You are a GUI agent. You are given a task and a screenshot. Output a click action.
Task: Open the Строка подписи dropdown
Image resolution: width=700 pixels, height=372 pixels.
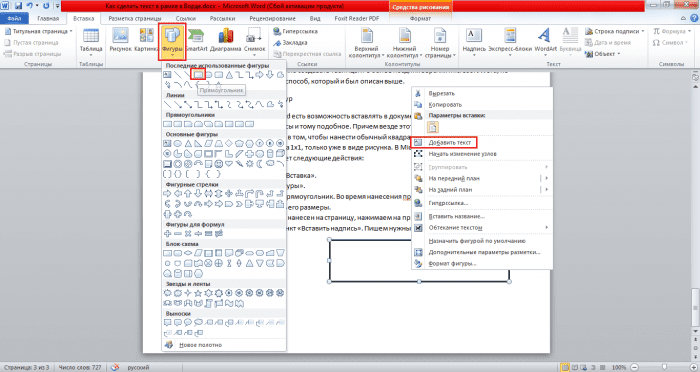615,31
